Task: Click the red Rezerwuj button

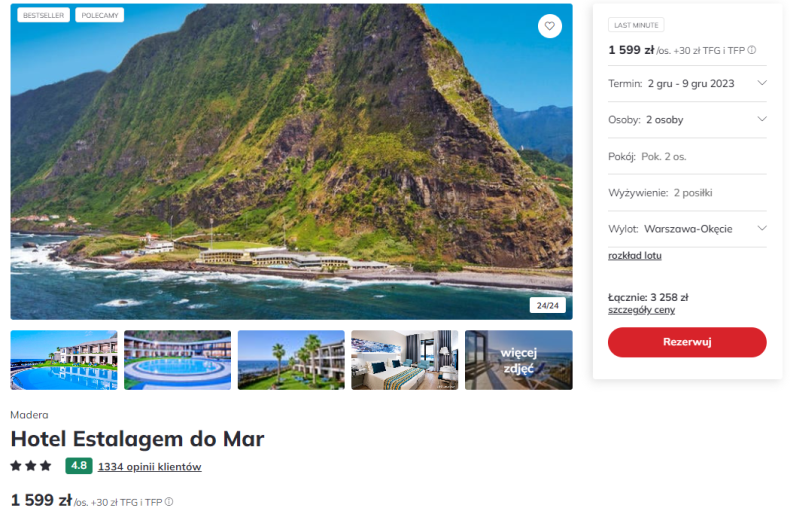Action: click(x=687, y=342)
